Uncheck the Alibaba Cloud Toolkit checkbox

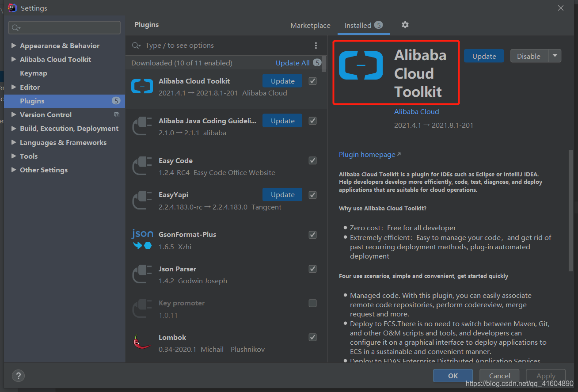click(x=312, y=81)
